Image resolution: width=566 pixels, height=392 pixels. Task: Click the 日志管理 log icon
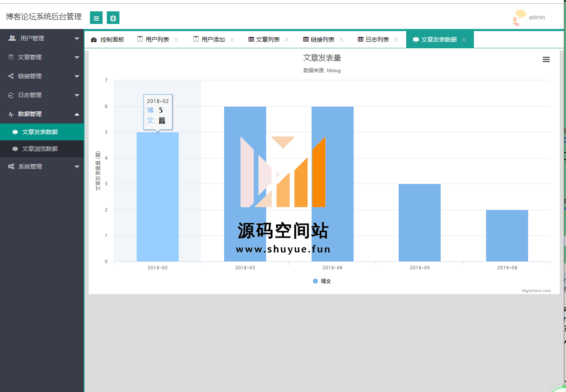(x=11, y=95)
